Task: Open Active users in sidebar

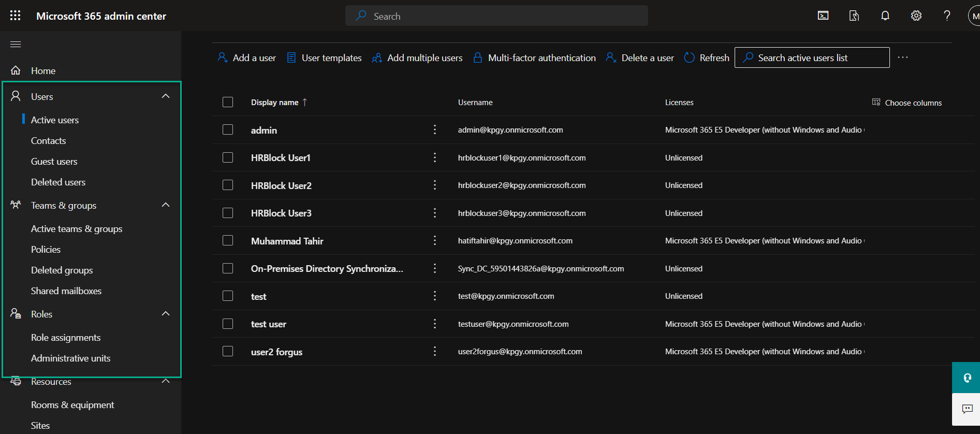Action: [x=55, y=120]
